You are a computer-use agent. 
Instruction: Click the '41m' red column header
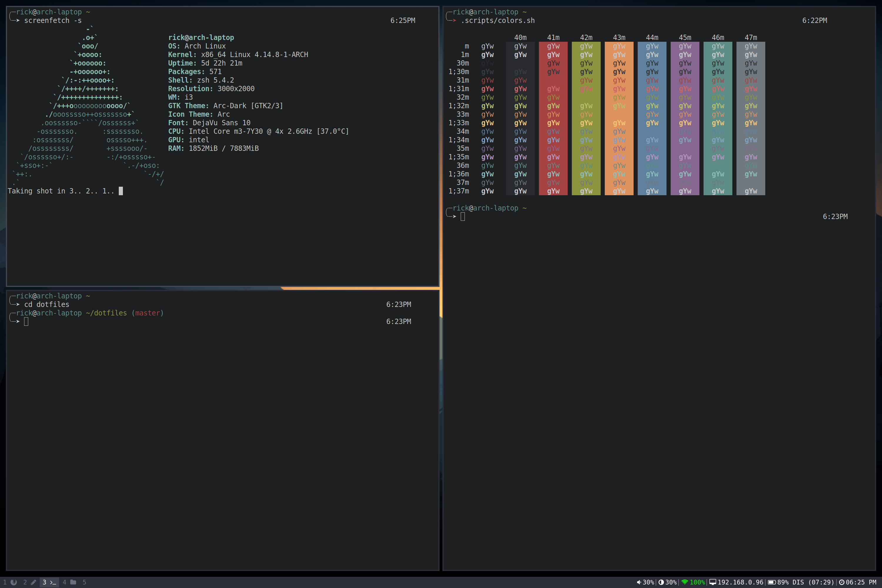(x=553, y=38)
